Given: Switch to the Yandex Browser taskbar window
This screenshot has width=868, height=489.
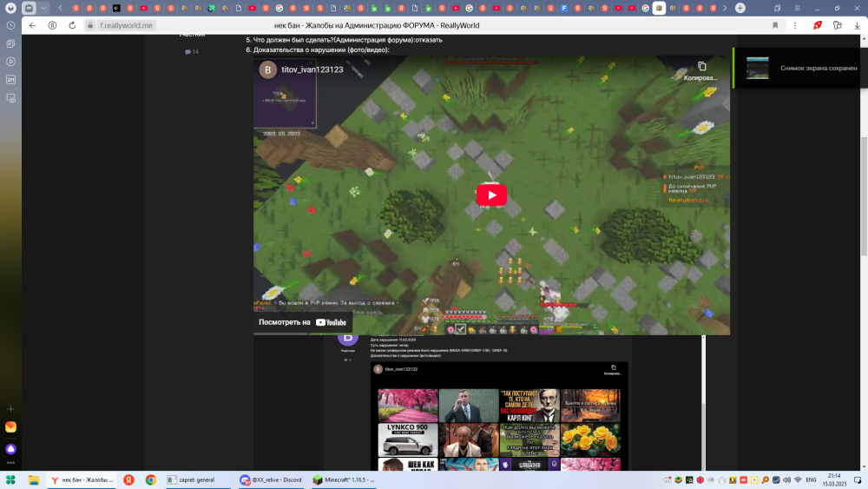Looking at the screenshot, I should click(82, 480).
